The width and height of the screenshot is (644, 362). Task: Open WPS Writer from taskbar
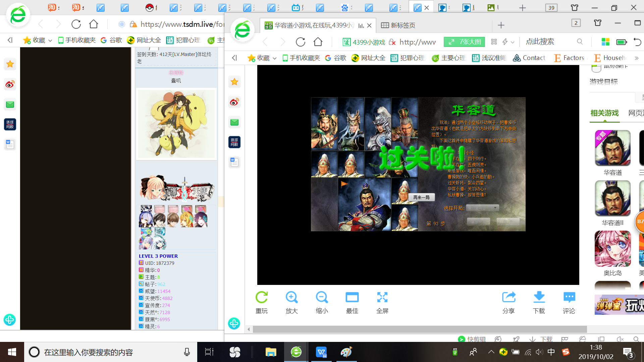321,352
